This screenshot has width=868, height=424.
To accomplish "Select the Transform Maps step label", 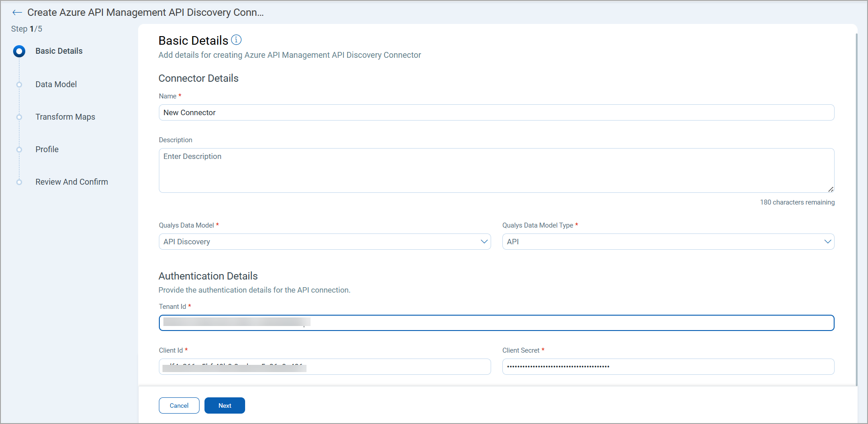I will pyautogui.click(x=65, y=117).
